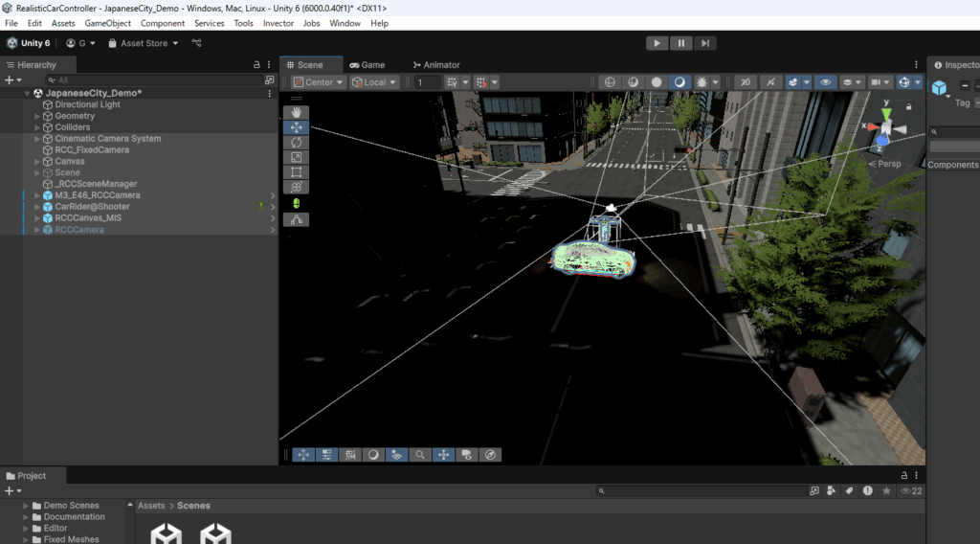Select the combined Transform tool
The width and height of the screenshot is (980, 544).
tap(297, 188)
